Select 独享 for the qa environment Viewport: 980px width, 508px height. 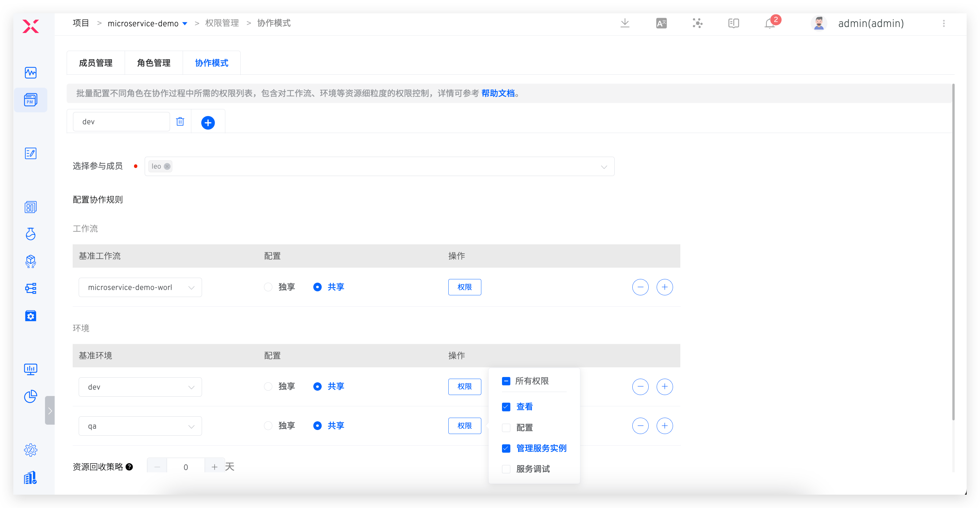point(268,425)
